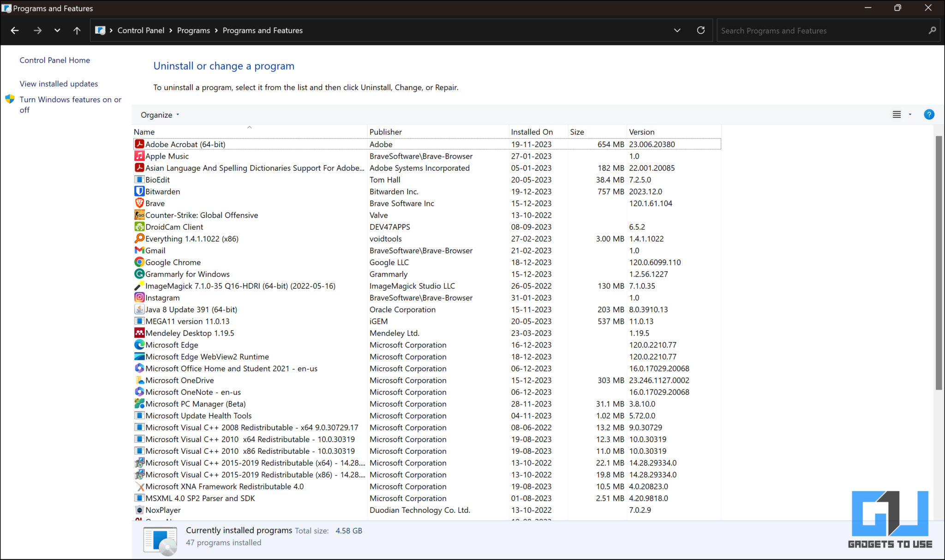Viewport: 945px width, 560px height.
Task: Click the Java coffee cup icon
Action: (140, 309)
